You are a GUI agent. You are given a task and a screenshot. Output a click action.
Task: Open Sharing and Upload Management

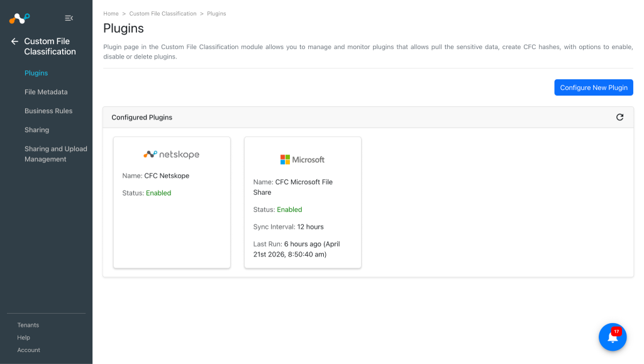[56, 154]
